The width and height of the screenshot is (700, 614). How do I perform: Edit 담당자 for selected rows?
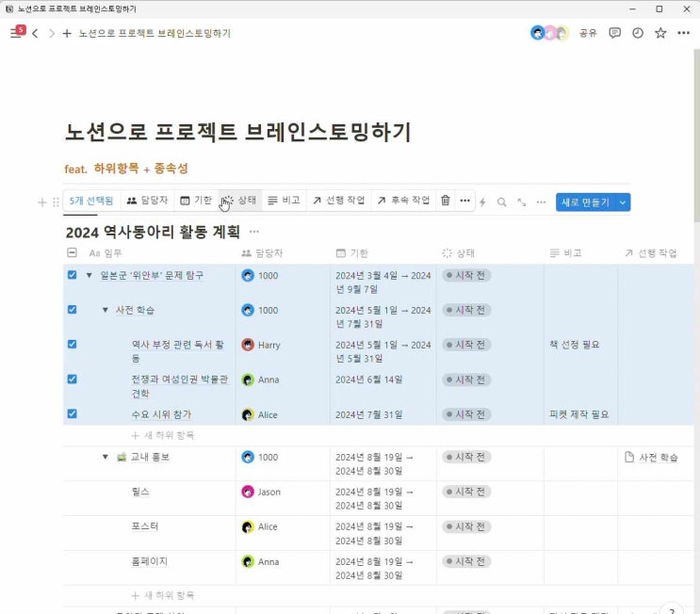point(147,201)
